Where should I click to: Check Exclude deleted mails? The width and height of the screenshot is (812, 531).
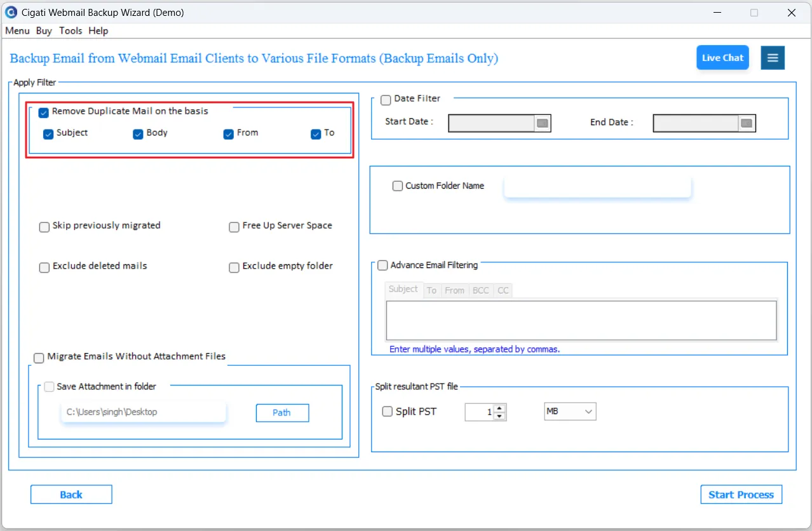pos(44,267)
